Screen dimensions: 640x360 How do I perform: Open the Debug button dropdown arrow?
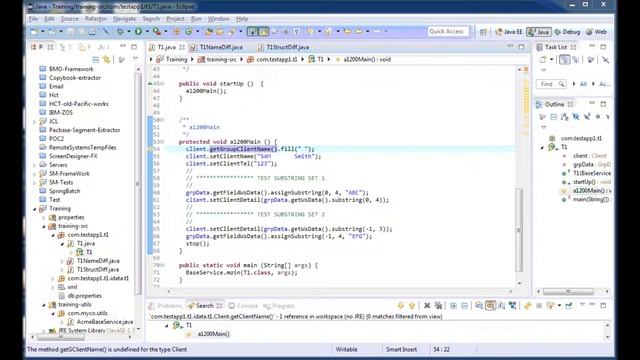tap(129, 31)
